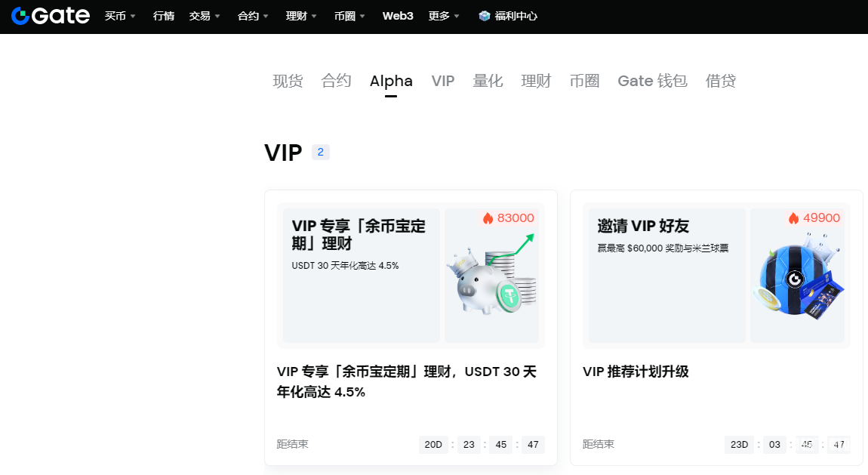Expand the 买币 dropdown menu
The width and height of the screenshot is (868, 475).
[120, 16]
